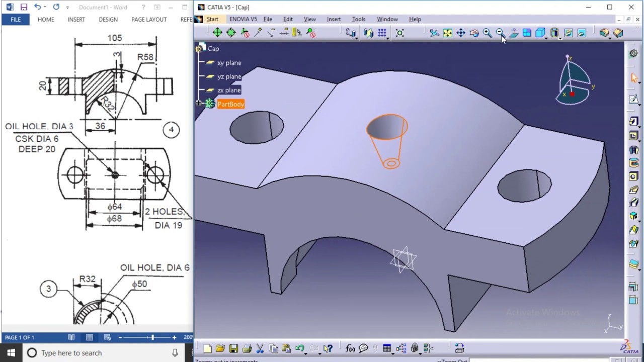Click the PAGE 1 OF 1 status indicator
The width and height of the screenshot is (644, 362).
pyautogui.click(x=20, y=337)
